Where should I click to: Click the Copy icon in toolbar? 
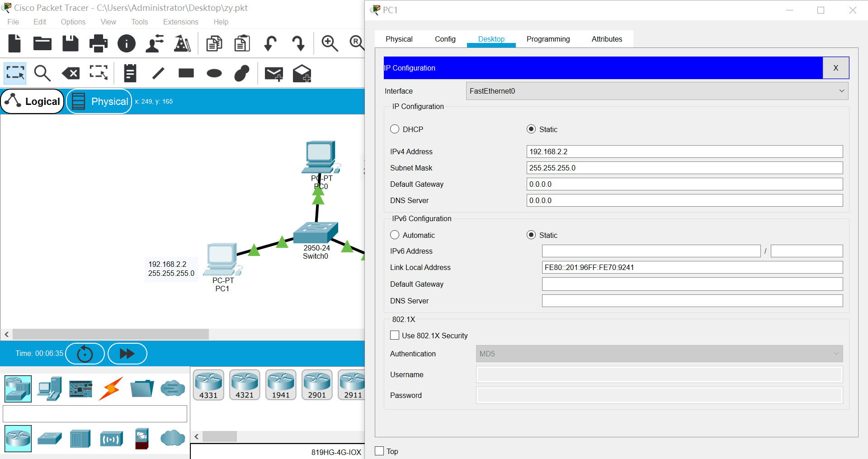point(214,43)
